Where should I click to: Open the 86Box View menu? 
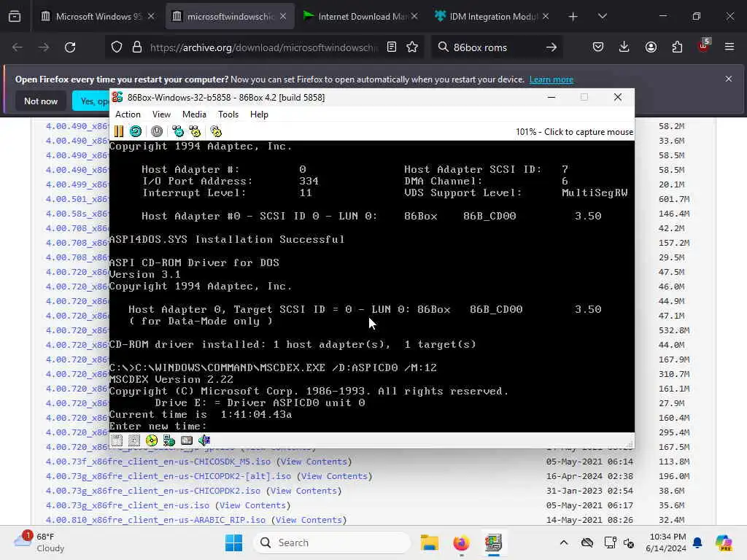point(161,114)
